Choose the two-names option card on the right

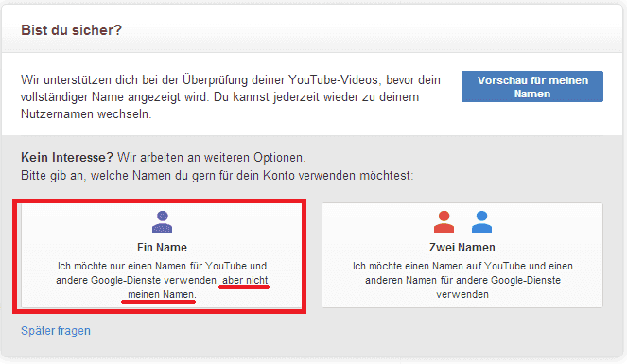pos(462,255)
